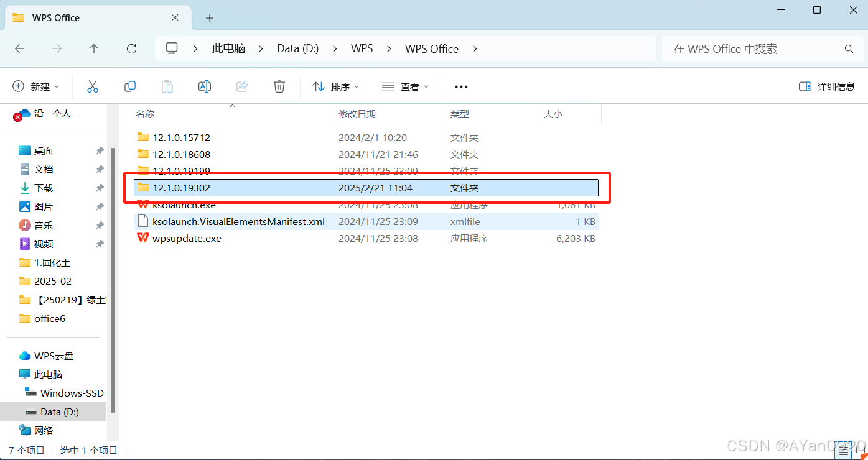Select the 【250219】 folder in sidebar

pos(70,300)
